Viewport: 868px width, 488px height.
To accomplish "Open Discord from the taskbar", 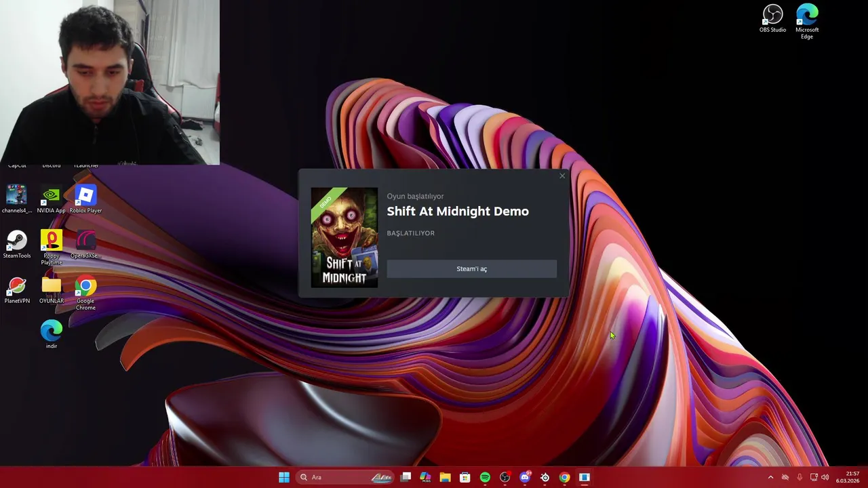I will 525,477.
